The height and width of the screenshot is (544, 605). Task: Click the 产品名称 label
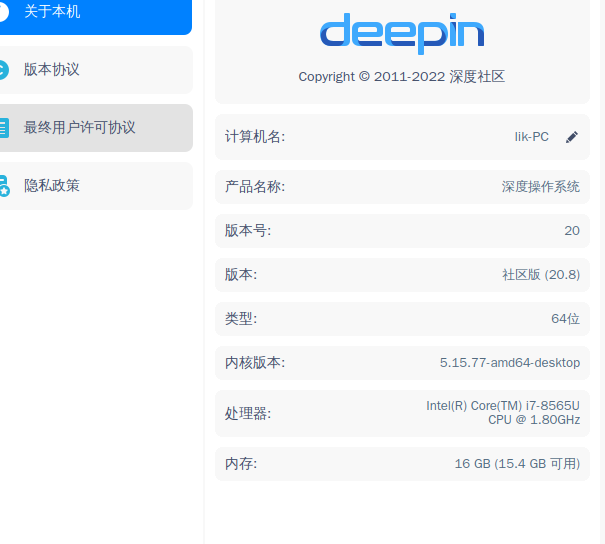coord(255,187)
